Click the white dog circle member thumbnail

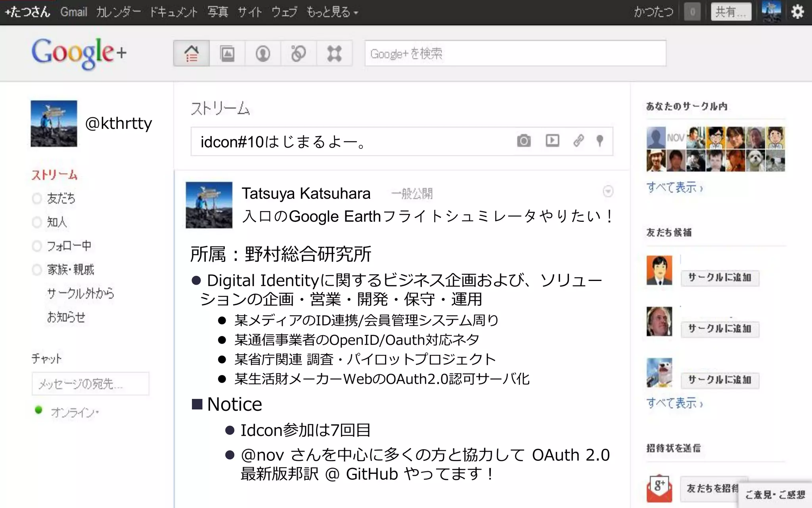756,160
